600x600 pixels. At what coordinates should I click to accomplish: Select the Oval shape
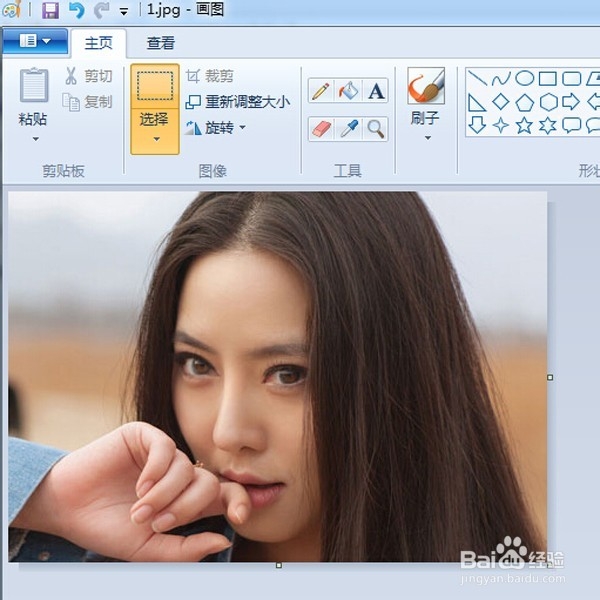tap(525, 78)
